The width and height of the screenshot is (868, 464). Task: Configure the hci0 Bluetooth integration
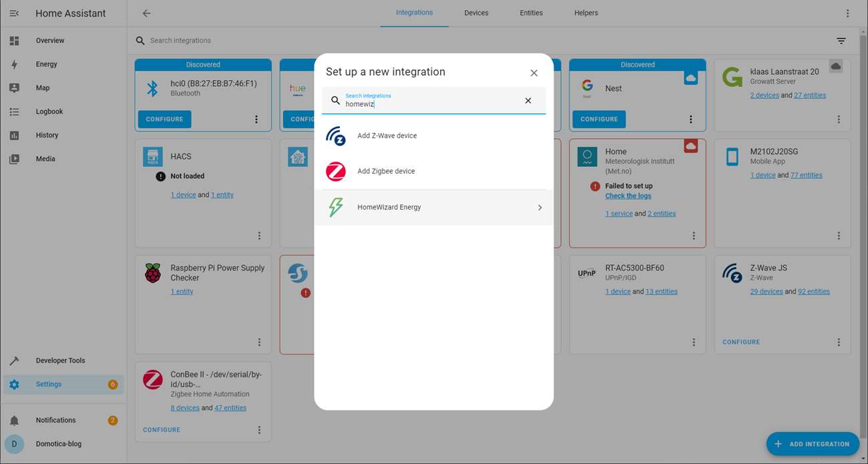tap(165, 120)
